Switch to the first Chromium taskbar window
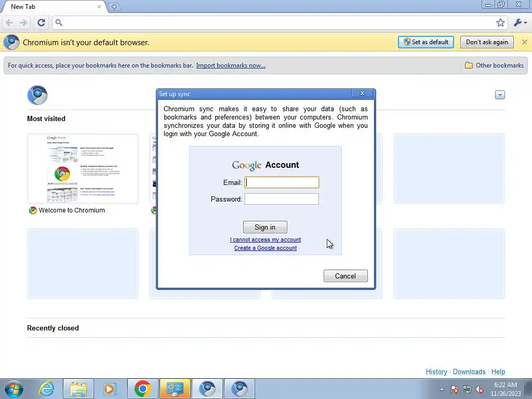The width and height of the screenshot is (532, 399). 207,389
